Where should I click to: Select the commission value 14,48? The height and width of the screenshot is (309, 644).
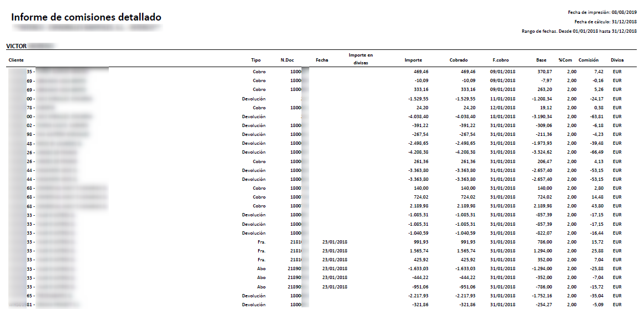596,197
